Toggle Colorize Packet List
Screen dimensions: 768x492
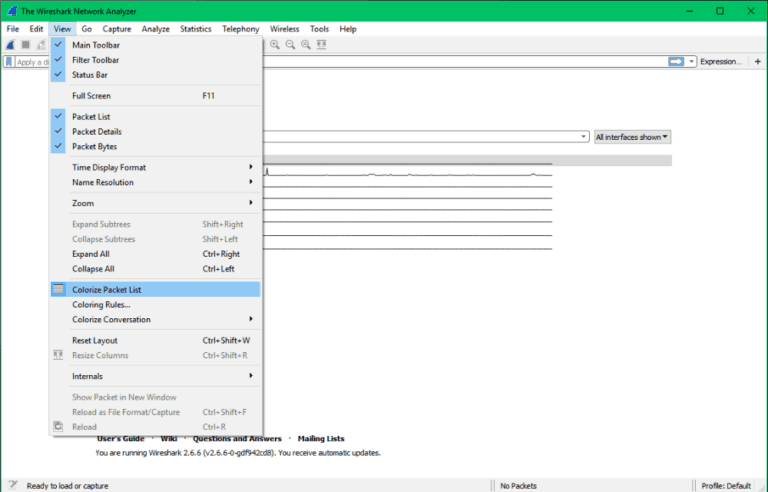pyautogui.click(x=155, y=289)
